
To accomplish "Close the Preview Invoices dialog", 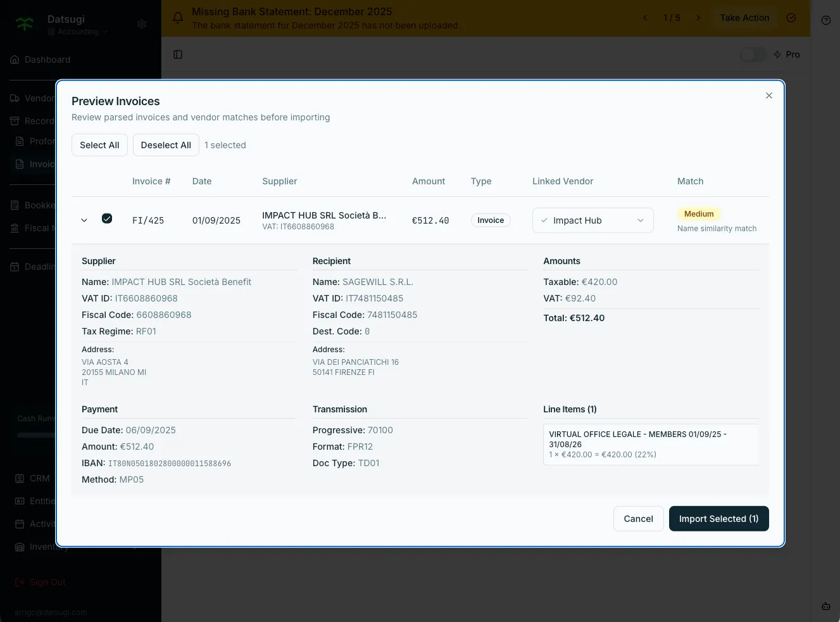I will coord(768,96).
